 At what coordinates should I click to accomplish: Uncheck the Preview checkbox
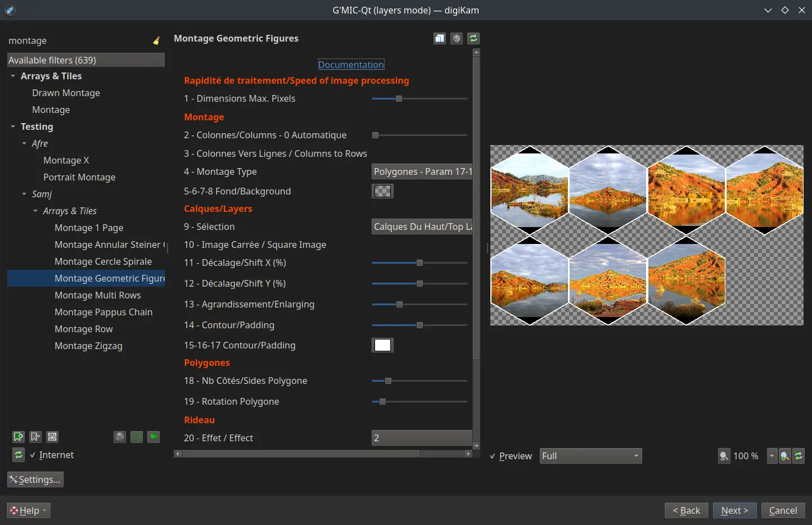(x=493, y=456)
